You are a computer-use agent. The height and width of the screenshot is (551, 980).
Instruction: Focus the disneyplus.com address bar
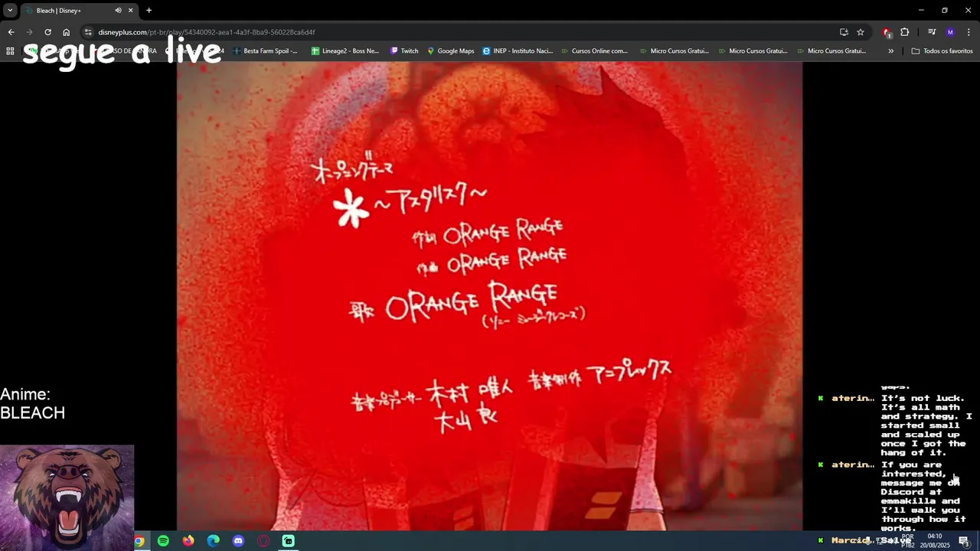(x=459, y=32)
